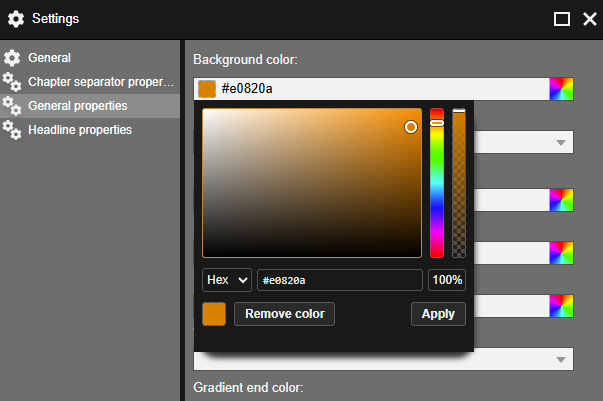603x401 pixels.
Task: Click the circular color selector handle
Action: click(411, 127)
